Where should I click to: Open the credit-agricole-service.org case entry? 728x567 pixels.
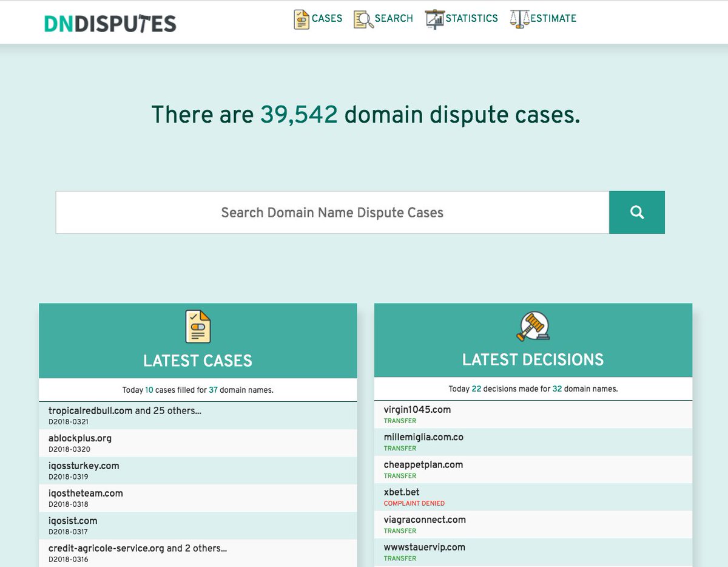[198, 553]
